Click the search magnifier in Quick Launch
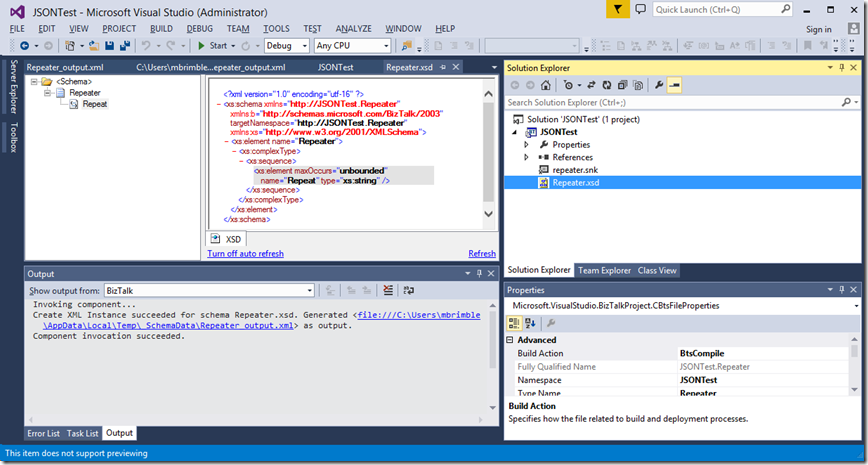Image resolution: width=868 pixels, height=465 pixels. (x=785, y=9)
